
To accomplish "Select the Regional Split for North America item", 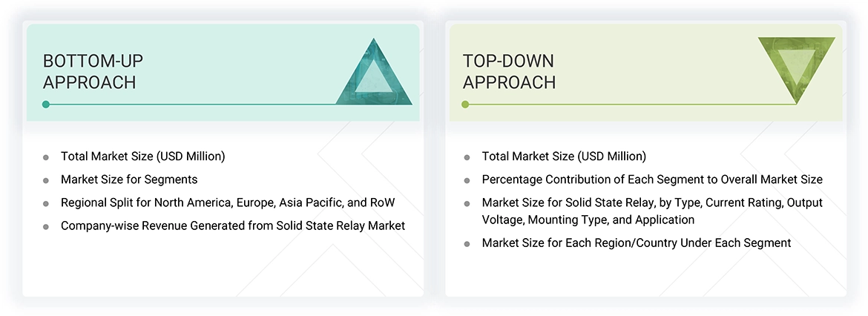I will [x=228, y=203].
